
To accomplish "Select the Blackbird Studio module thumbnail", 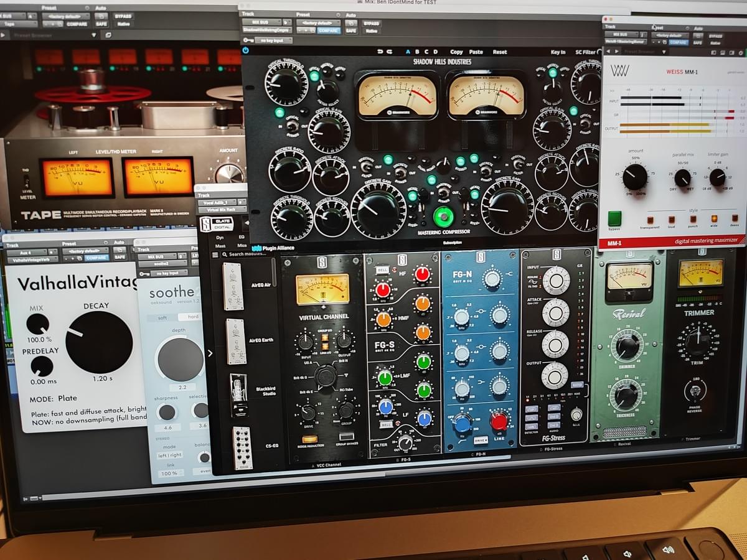I will [238, 395].
